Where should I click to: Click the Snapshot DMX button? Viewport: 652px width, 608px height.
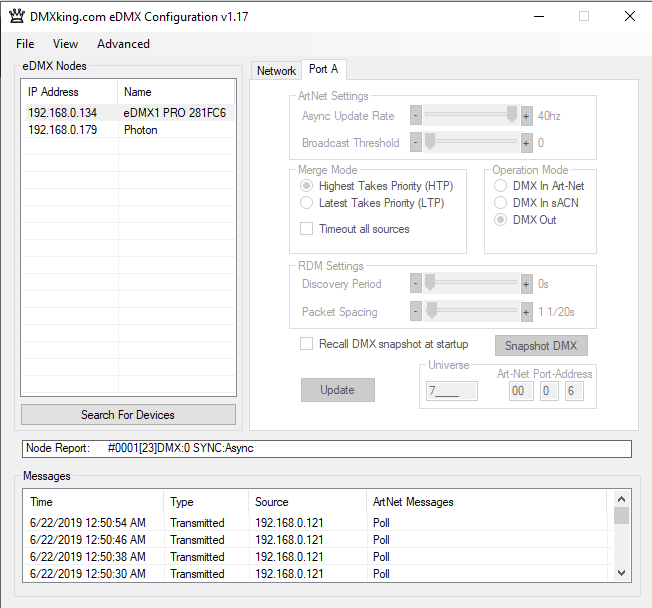pos(541,346)
